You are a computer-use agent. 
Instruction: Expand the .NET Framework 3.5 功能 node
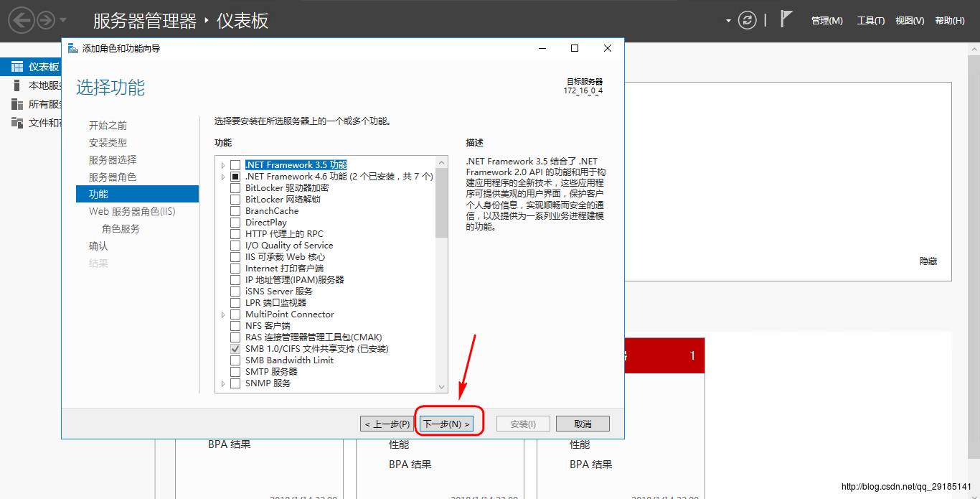pyautogui.click(x=223, y=165)
